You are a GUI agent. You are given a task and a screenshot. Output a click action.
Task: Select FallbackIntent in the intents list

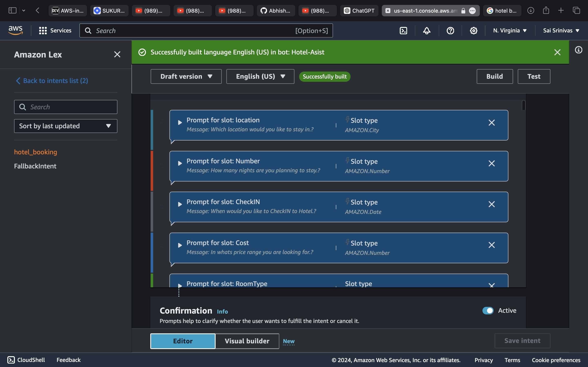click(x=35, y=166)
